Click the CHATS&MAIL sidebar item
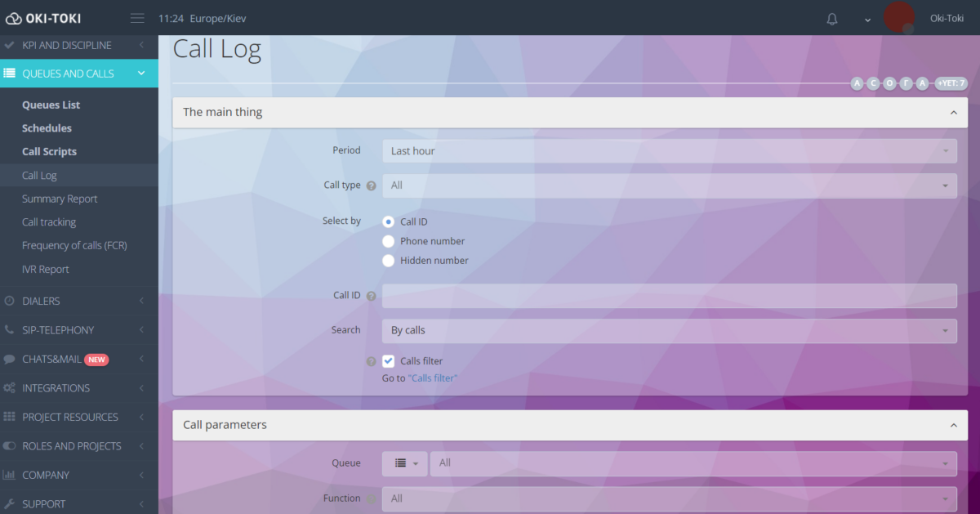The height and width of the screenshot is (514, 980). (49, 359)
